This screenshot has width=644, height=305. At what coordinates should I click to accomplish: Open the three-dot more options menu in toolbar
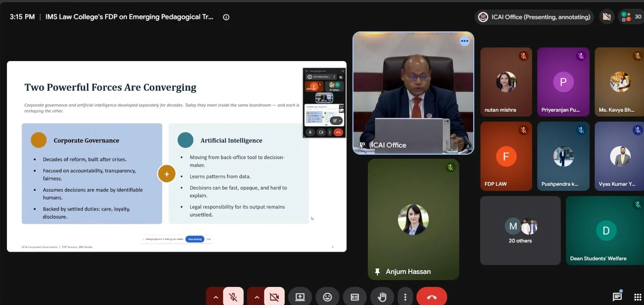pyautogui.click(x=405, y=297)
